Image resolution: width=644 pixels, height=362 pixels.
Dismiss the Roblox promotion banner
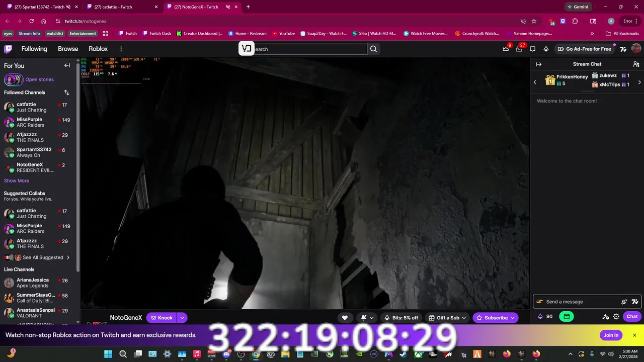[634, 335]
